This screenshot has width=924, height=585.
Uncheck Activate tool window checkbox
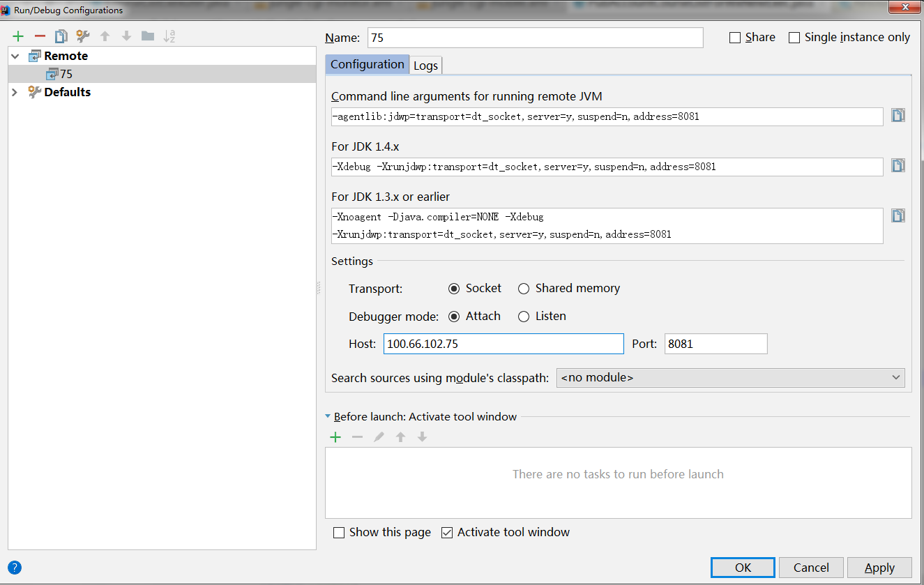pos(447,533)
